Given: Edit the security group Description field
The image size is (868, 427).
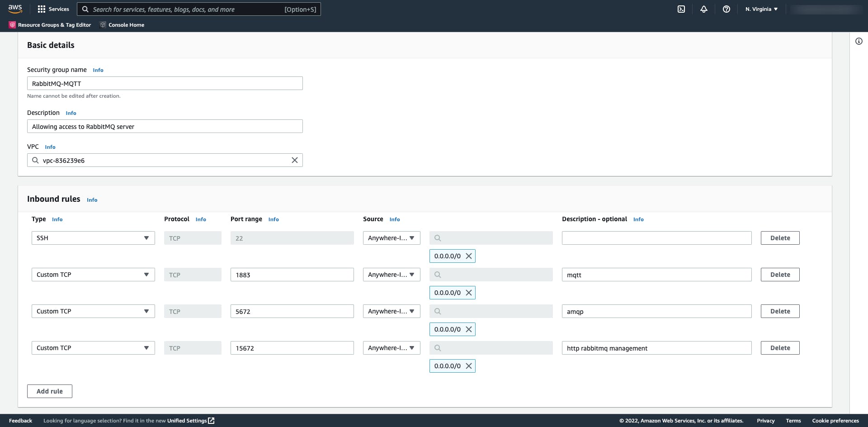Looking at the screenshot, I should (165, 126).
